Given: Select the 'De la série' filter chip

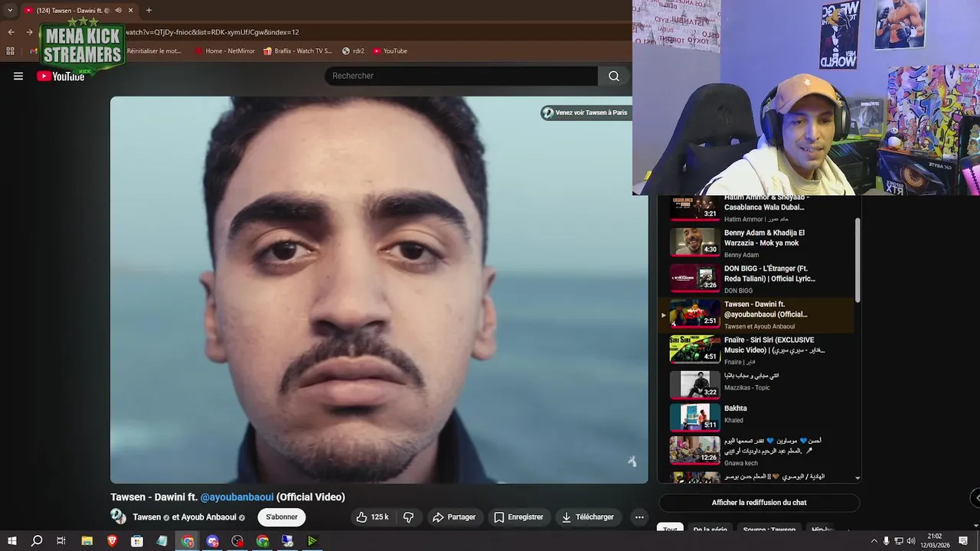Looking at the screenshot, I should 710,530.
